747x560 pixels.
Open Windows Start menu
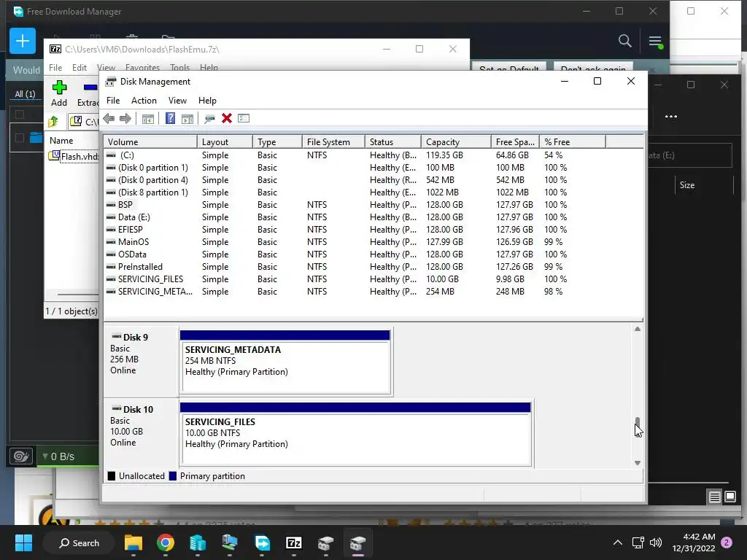pyautogui.click(x=23, y=542)
